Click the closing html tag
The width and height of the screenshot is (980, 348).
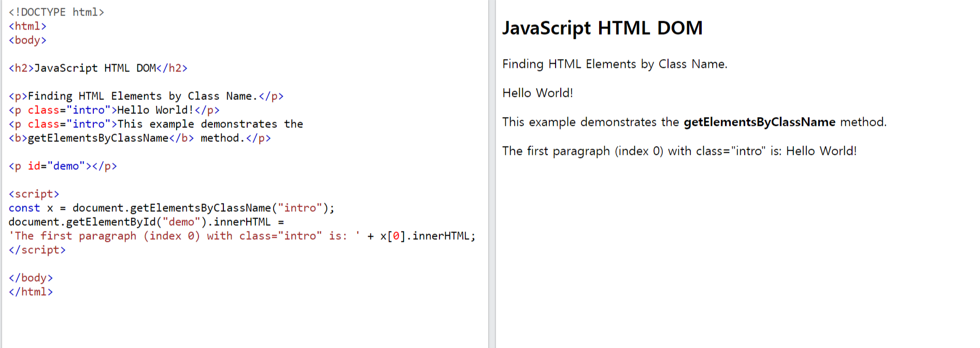coord(31,292)
